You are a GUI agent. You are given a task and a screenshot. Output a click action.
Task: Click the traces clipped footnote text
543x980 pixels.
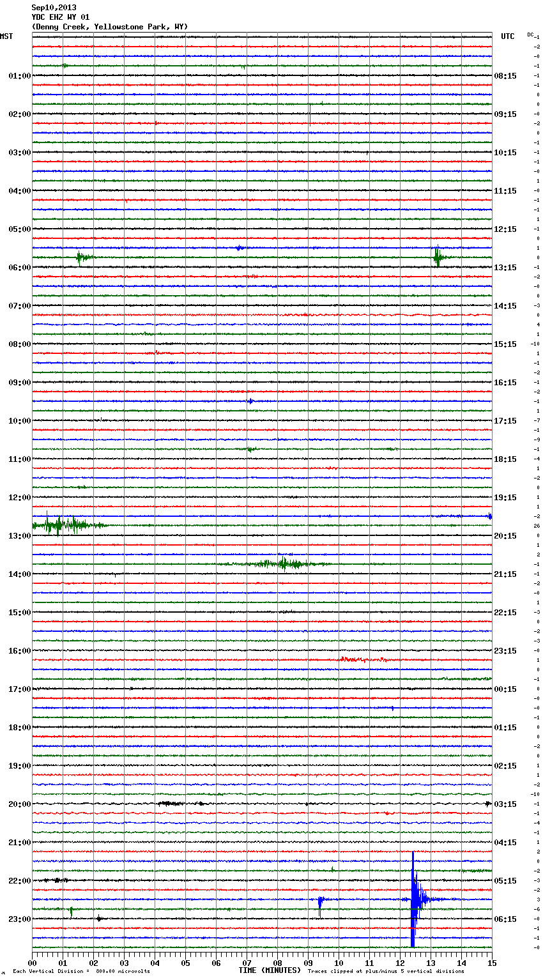[x=386, y=972]
